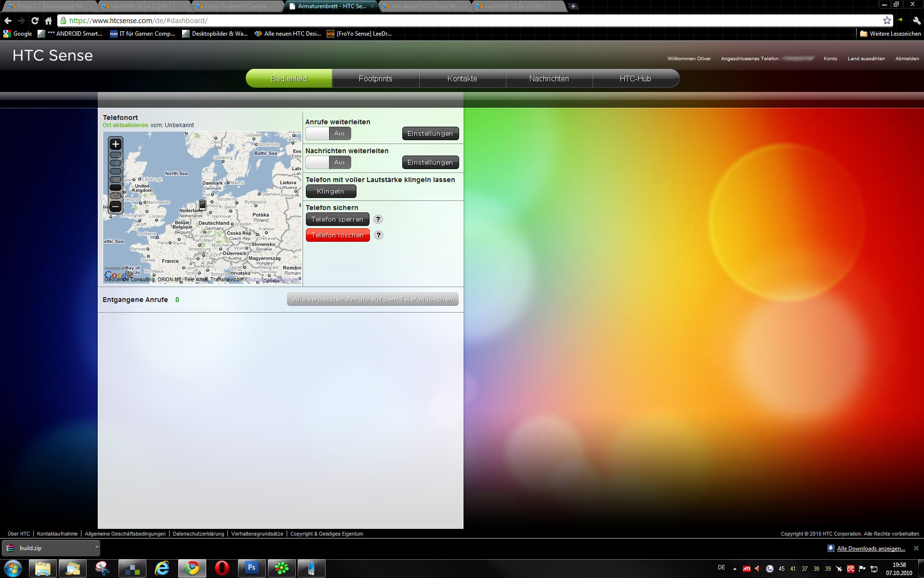Open a new browser tab
924x578 pixels.
(573, 6)
